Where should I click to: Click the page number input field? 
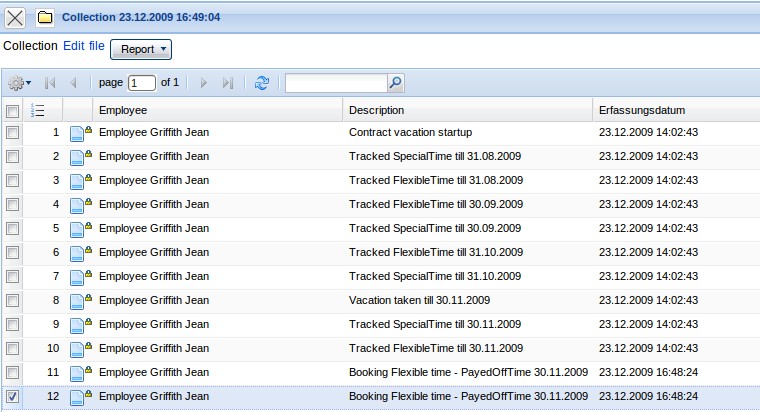click(142, 83)
